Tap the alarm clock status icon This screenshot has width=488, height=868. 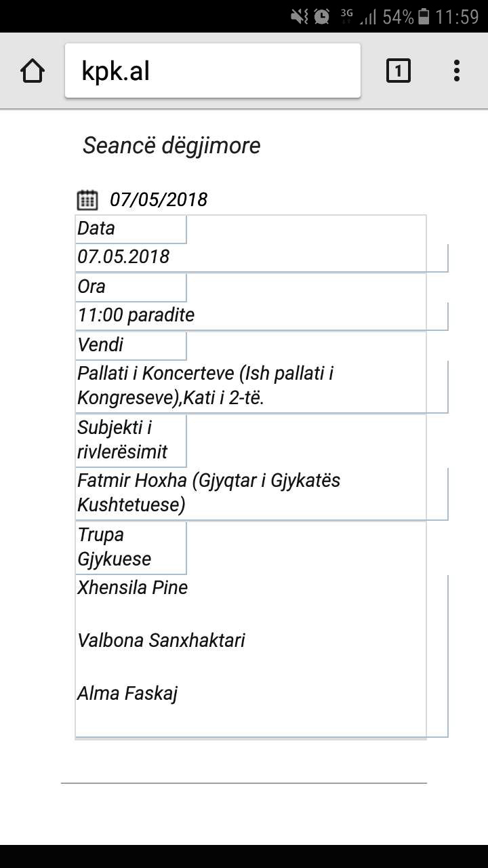[322, 16]
